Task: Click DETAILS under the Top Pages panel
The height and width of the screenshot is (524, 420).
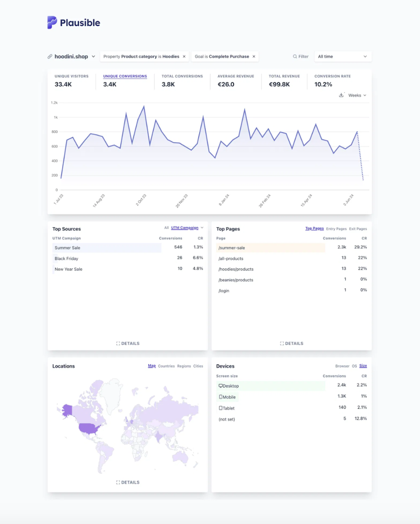Action: click(291, 343)
